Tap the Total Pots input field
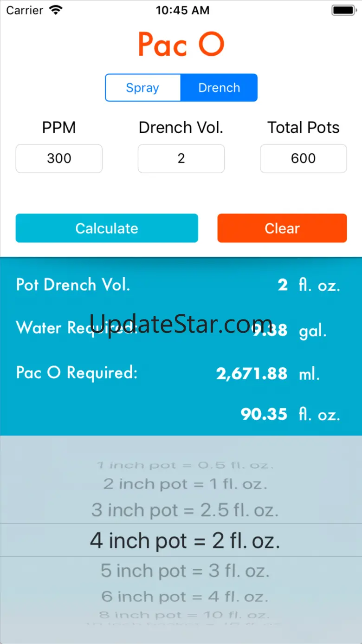 pos(303,158)
